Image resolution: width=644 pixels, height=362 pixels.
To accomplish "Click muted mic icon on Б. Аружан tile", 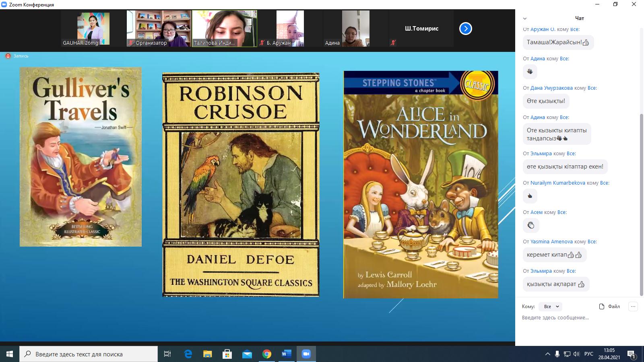I will coord(262,43).
